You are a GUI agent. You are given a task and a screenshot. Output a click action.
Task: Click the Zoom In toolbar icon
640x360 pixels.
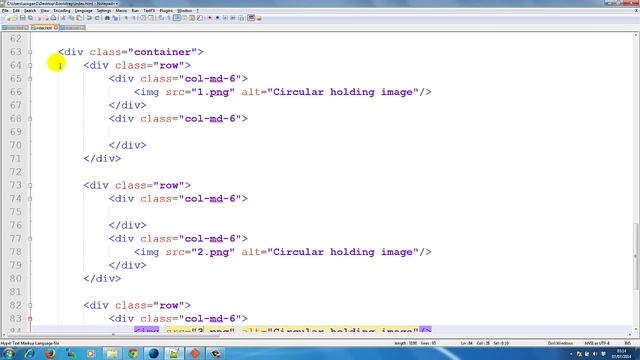coord(125,18)
